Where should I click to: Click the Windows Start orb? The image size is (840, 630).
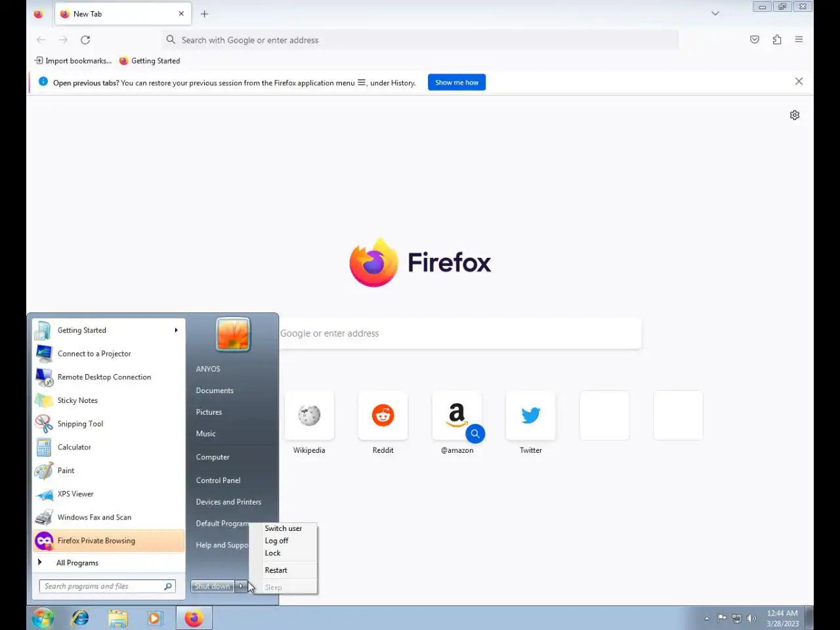click(x=43, y=618)
